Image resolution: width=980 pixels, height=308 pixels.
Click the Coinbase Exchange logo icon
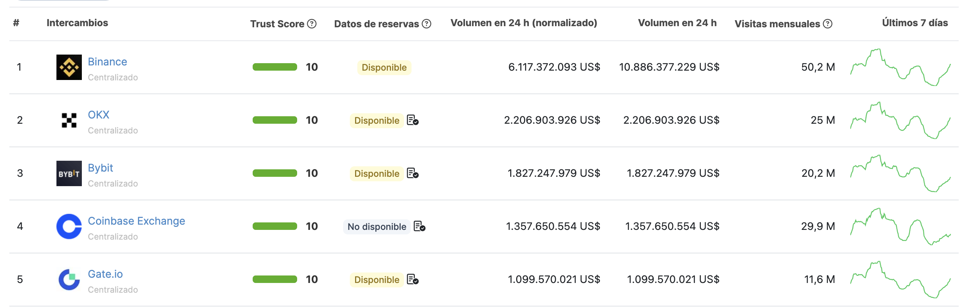click(69, 227)
